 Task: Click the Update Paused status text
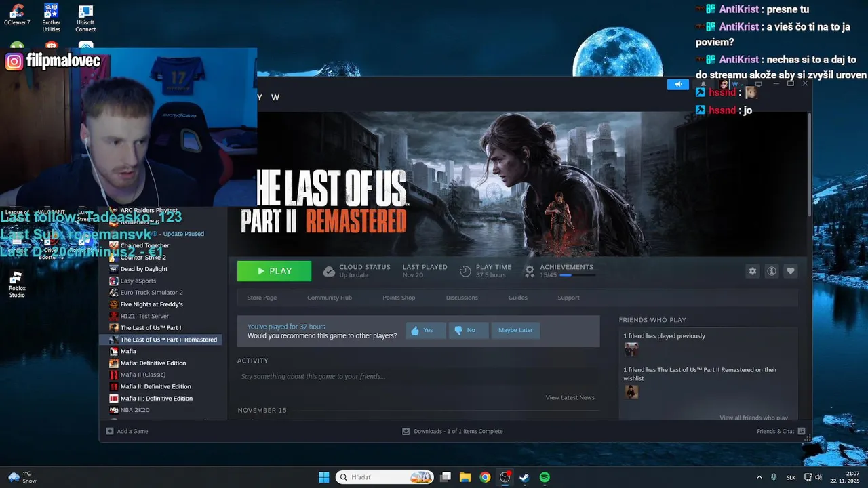point(183,234)
